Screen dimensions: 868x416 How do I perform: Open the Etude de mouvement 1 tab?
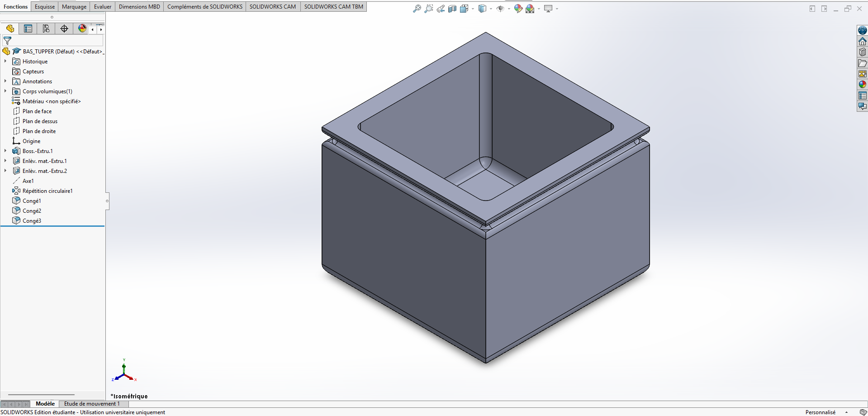tap(92, 404)
